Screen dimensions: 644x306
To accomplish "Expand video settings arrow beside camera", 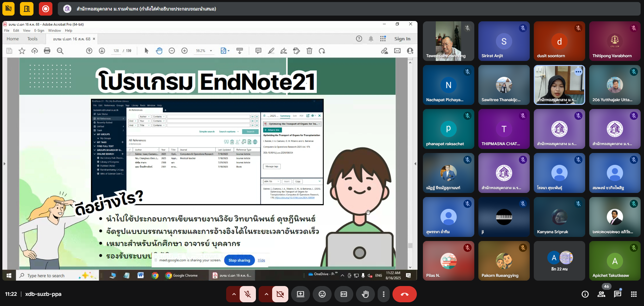I will [x=266, y=294].
